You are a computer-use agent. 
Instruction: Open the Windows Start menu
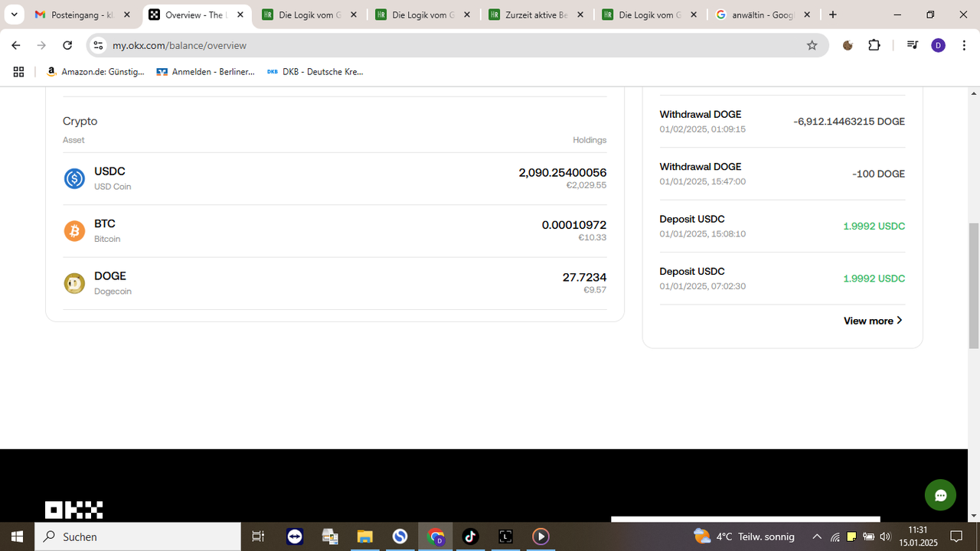[17, 536]
